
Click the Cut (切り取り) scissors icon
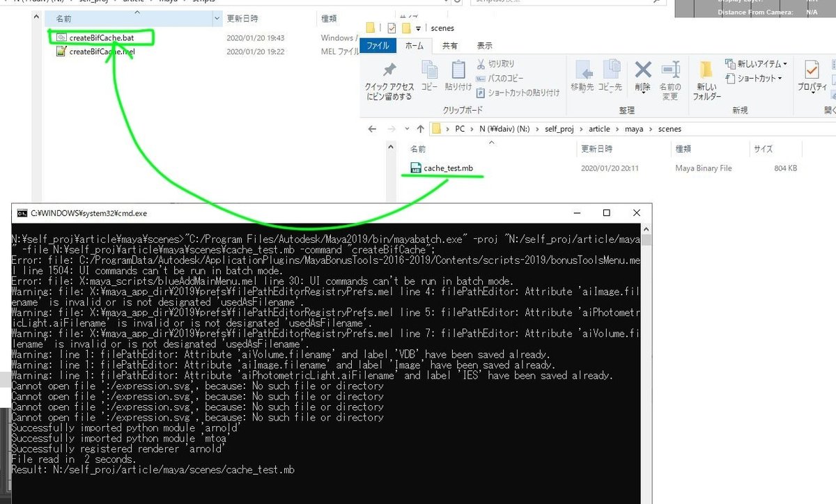(x=481, y=64)
